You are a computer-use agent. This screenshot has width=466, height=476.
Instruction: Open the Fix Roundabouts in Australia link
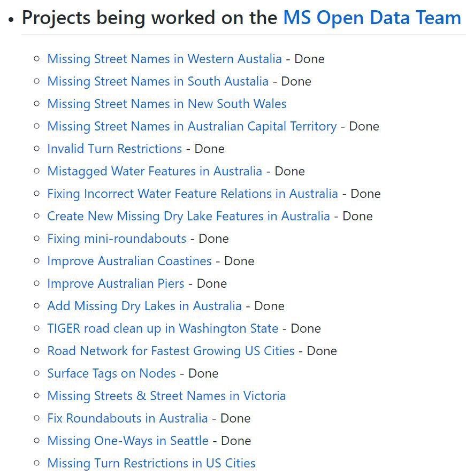127,418
